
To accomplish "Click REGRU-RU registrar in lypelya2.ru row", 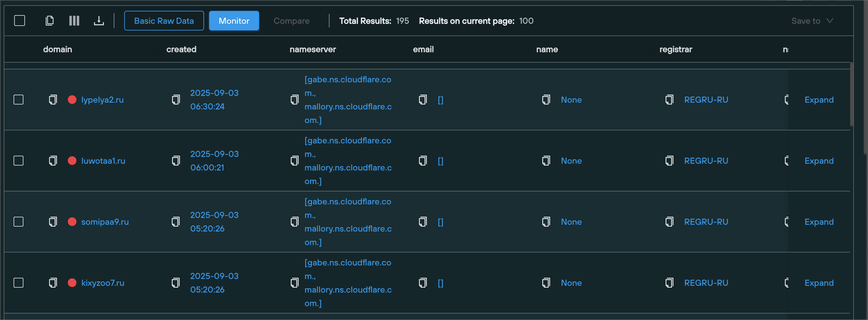I will pos(706,100).
